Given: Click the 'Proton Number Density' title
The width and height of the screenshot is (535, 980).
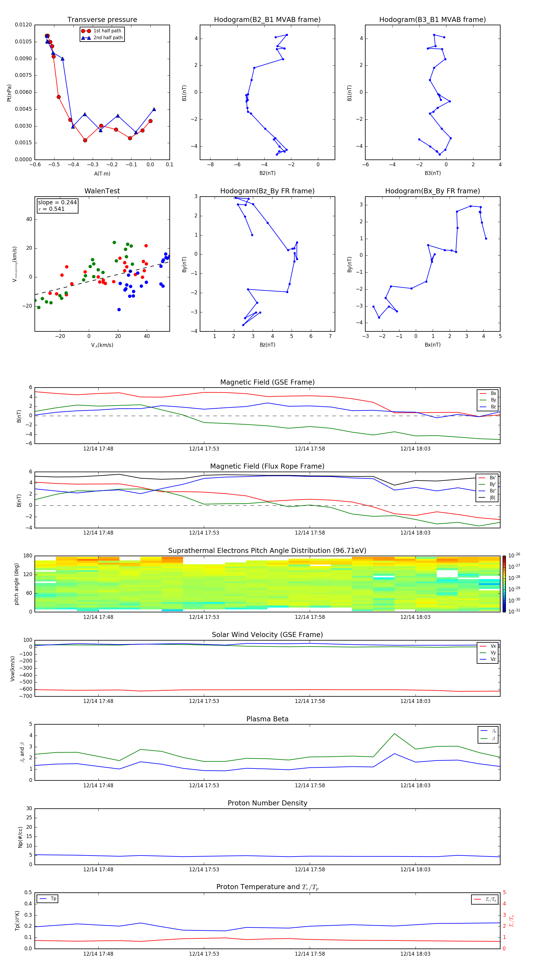Looking at the screenshot, I should (x=267, y=803).
